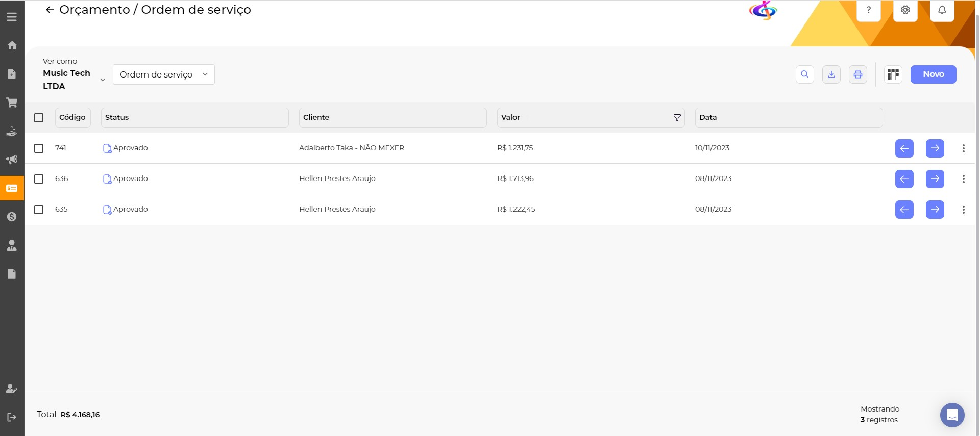Open the shopping cart sidebar icon
The width and height of the screenshot is (980, 436).
click(12, 102)
